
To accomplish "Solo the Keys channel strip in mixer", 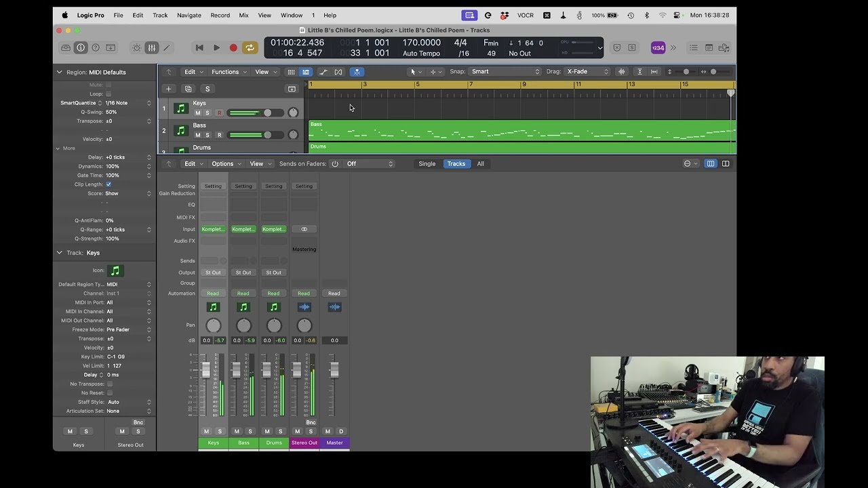I will coord(220,431).
